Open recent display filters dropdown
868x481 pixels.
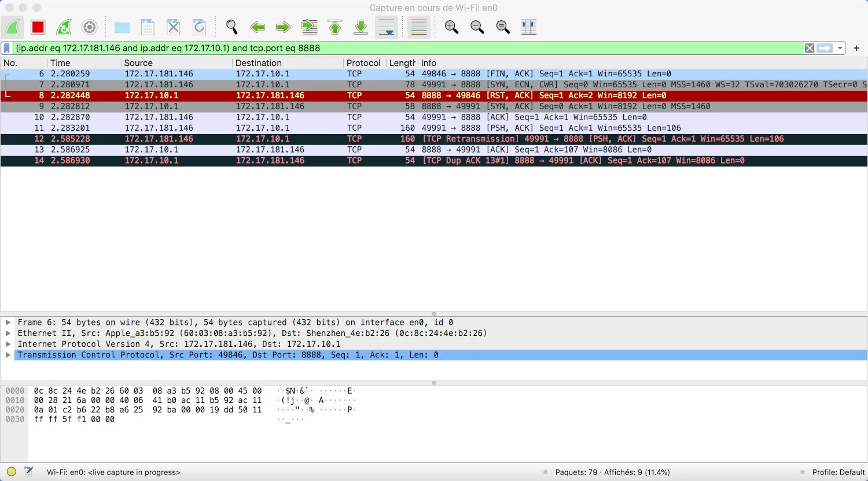pyautogui.click(x=840, y=48)
